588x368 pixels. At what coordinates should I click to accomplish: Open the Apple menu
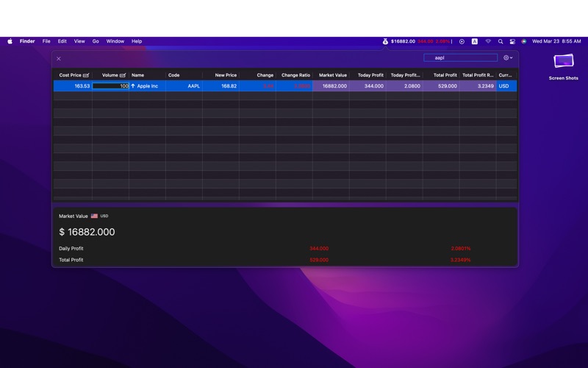pyautogui.click(x=10, y=41)
